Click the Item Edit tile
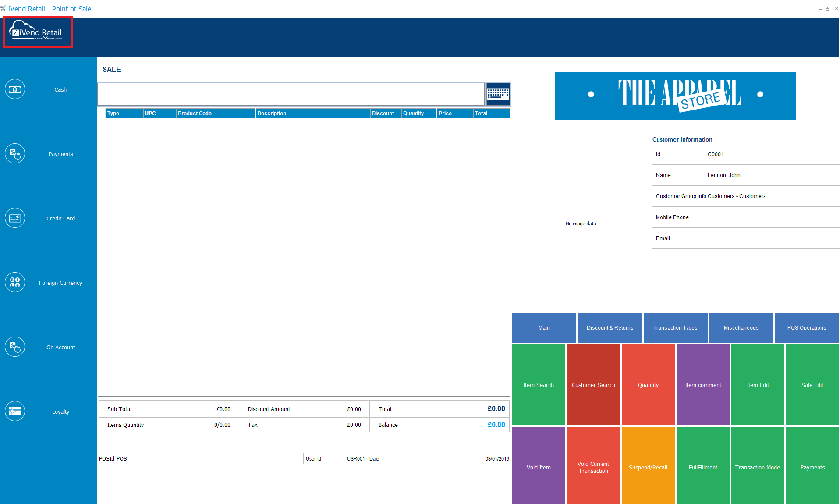 tap(758, 385)
